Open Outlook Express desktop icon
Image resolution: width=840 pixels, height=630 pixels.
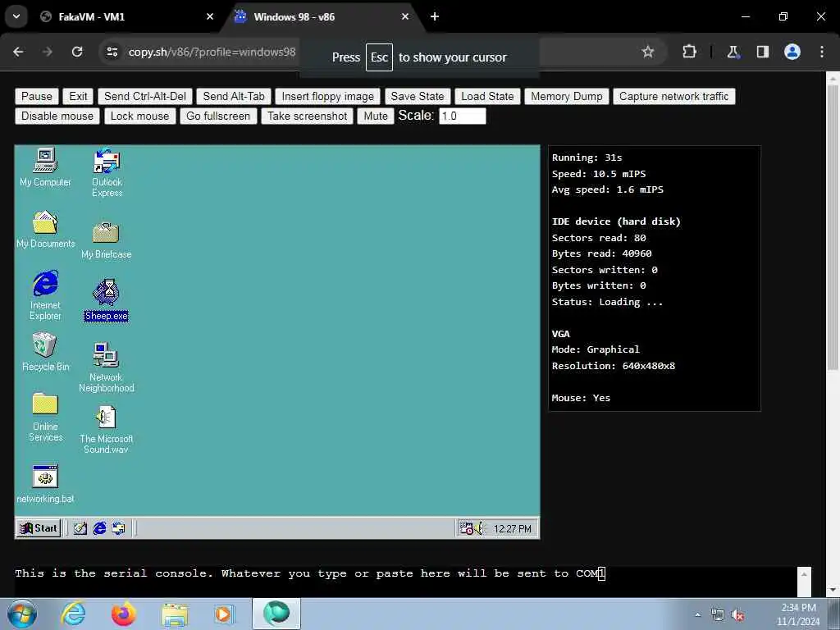pyautogui.click(x=107, y=172)
